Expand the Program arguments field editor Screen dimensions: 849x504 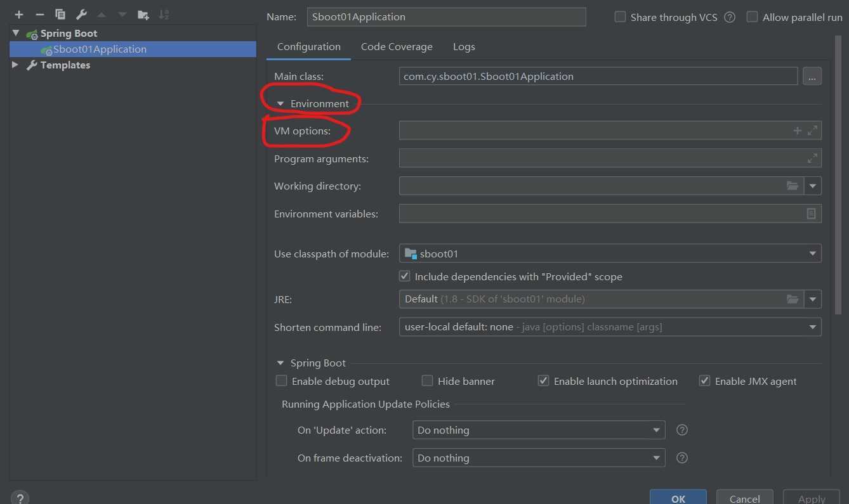click(x=812, y=158)
